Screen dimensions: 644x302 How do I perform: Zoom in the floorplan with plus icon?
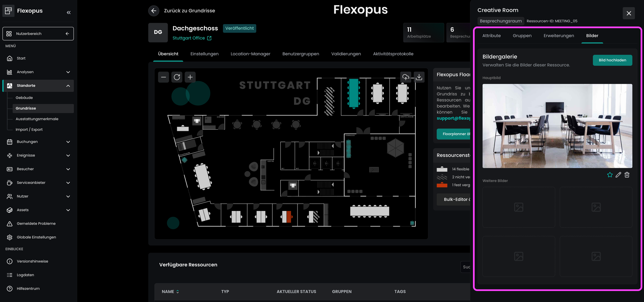[190, 77]
